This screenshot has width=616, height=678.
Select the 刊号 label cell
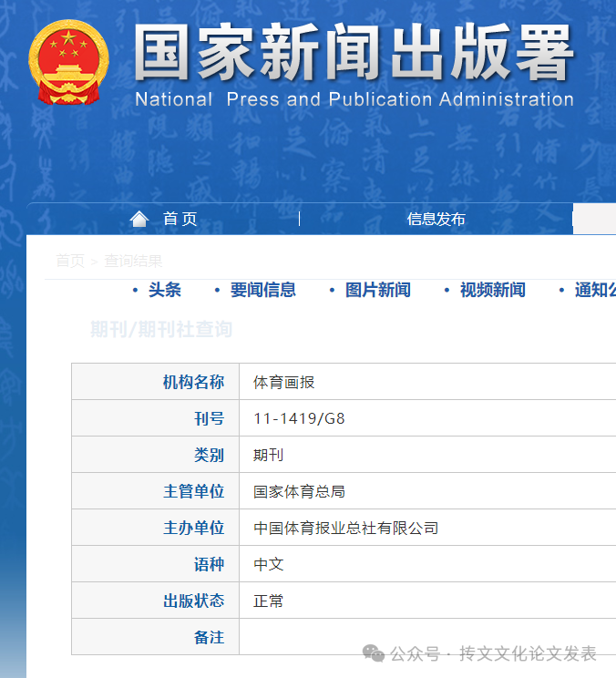156,418
